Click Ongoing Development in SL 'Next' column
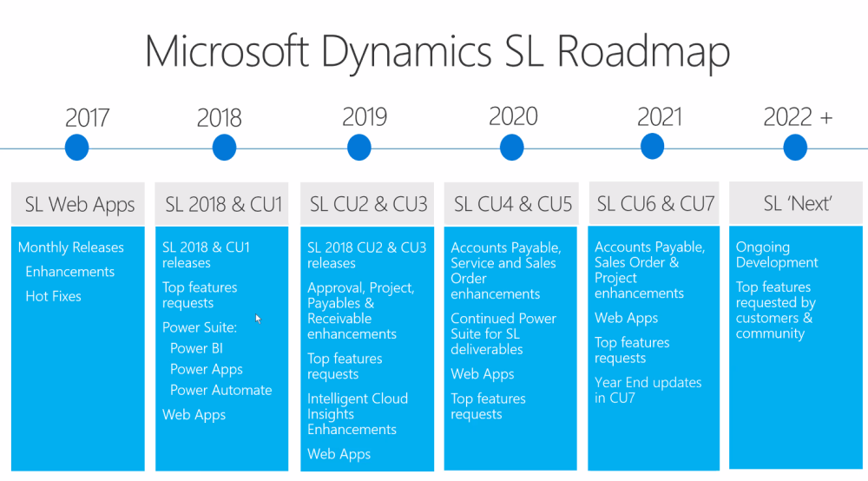 pos(777,255)
